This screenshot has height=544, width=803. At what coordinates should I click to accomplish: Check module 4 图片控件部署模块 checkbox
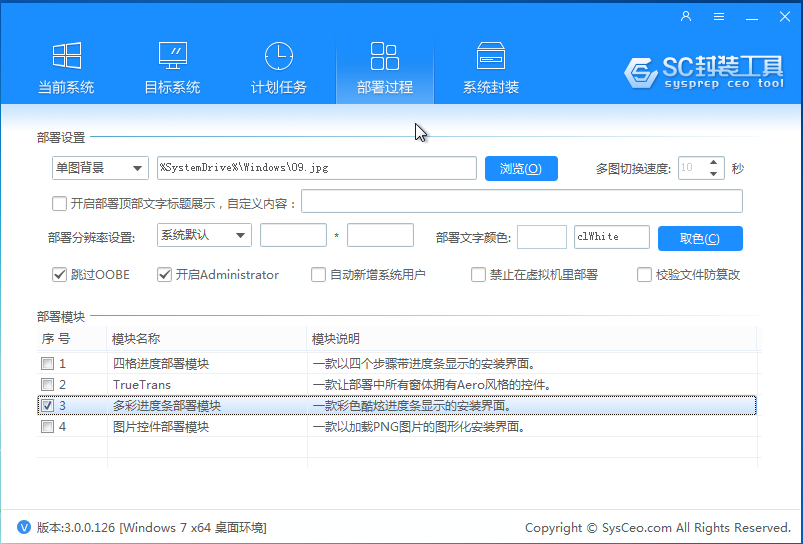click(x=47, y=426)
